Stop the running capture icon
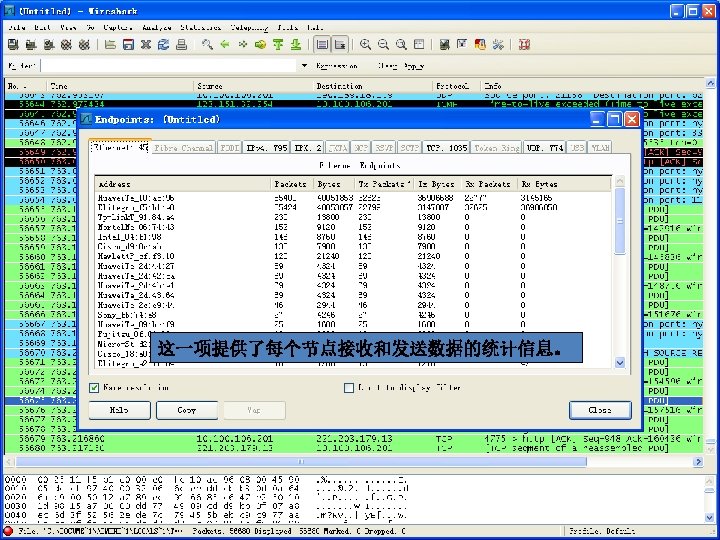This screenshot has height=540, width=720. click(x=67, y=45)
